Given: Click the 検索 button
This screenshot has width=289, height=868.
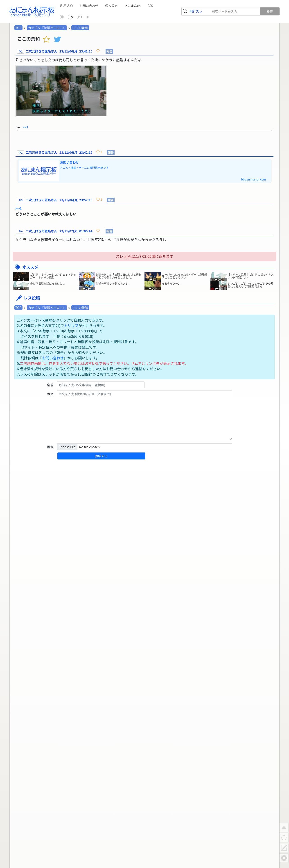Looking at the screenshot, I should pyautogui.click(x=269, y=11).
